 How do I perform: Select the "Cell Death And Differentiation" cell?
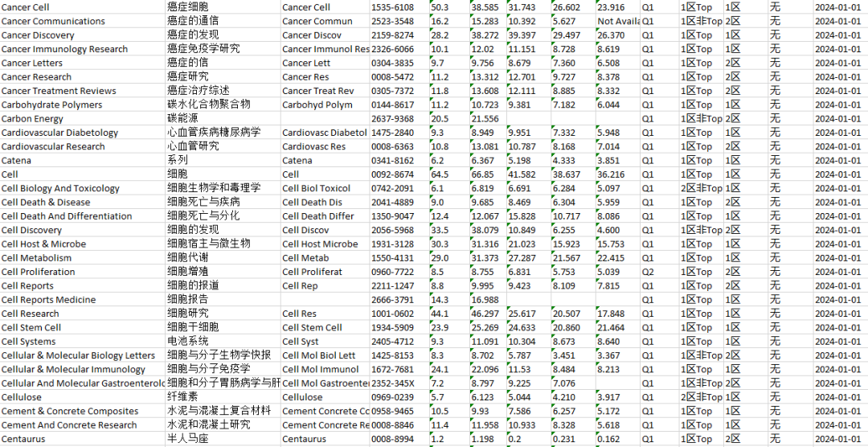(x=67, y=216)
